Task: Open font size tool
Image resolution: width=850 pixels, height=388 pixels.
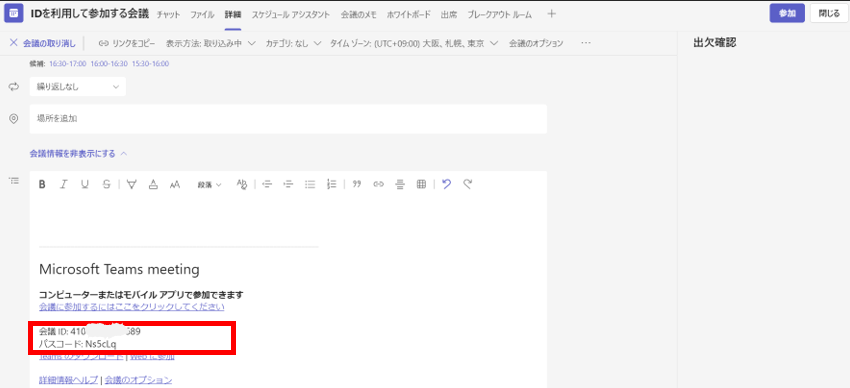Action: (x=175, y=184)
